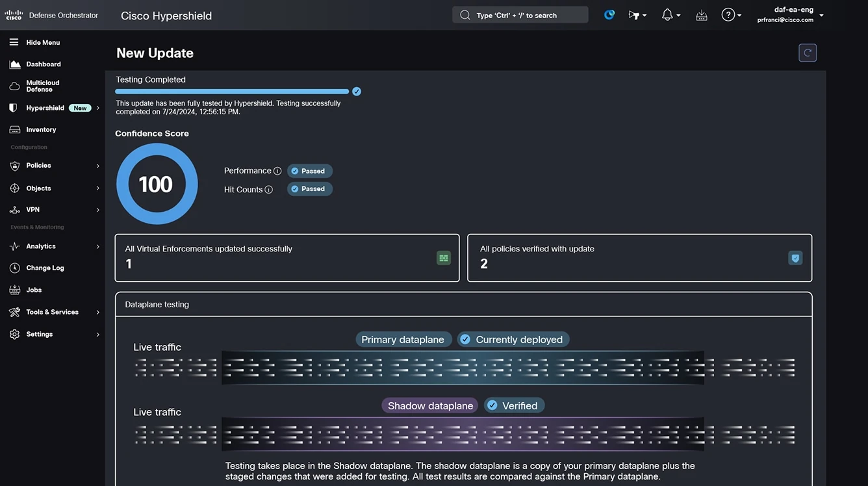This screenshot has height=486, width=868.
Task: Click the info icon next to Hit Counts
Action: coord(268,190)
